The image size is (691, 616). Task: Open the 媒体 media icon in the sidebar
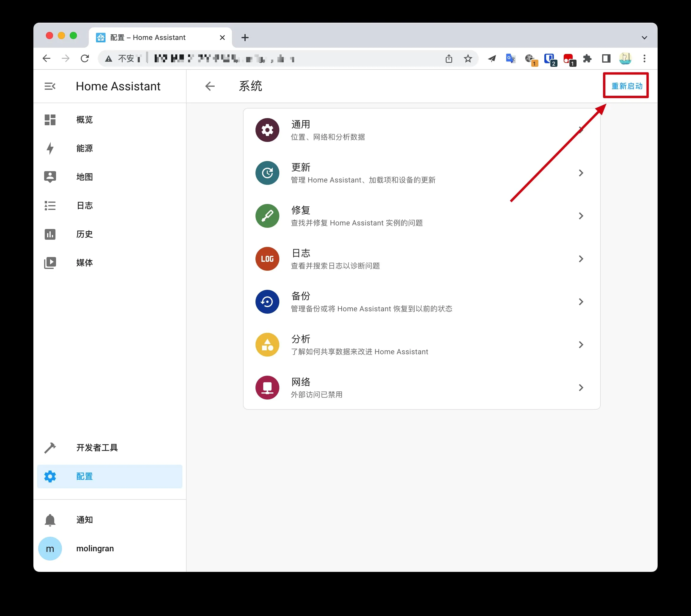[x=50, y=263]
